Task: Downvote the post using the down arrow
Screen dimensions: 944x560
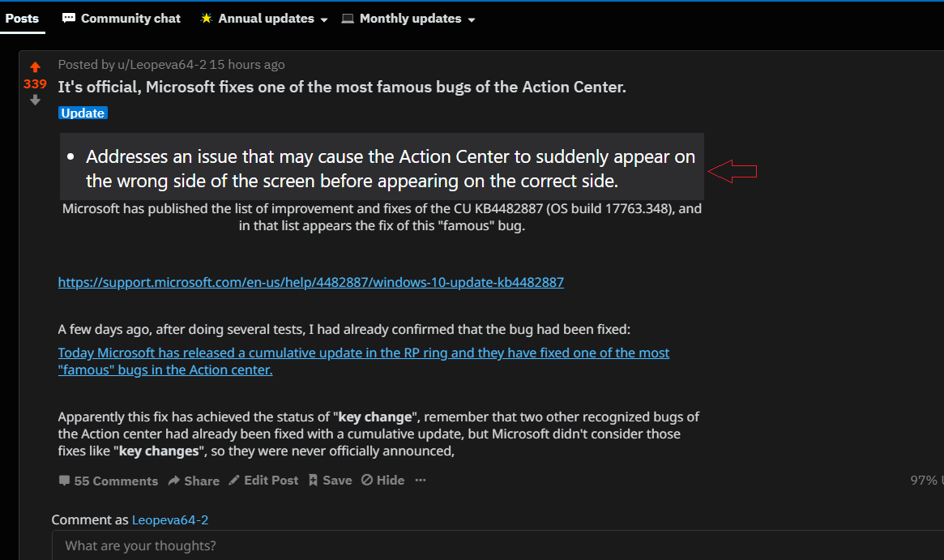Action: [x=34, y=100]
